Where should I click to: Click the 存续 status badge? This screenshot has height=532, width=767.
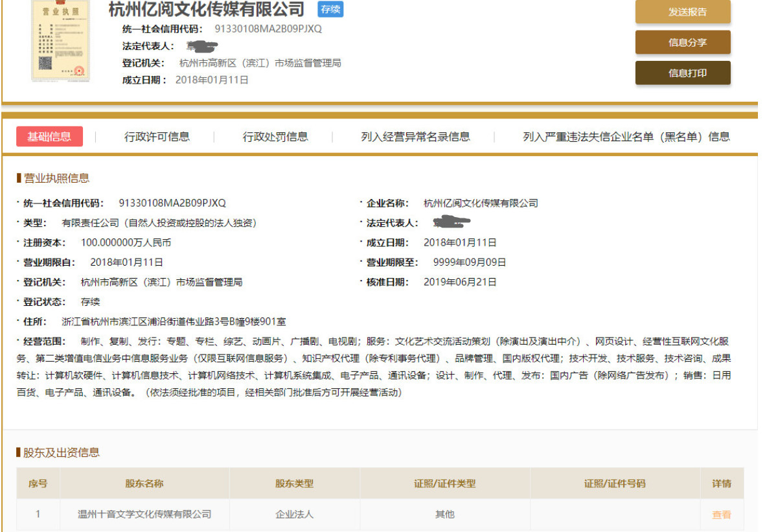(x=330, y=9)
